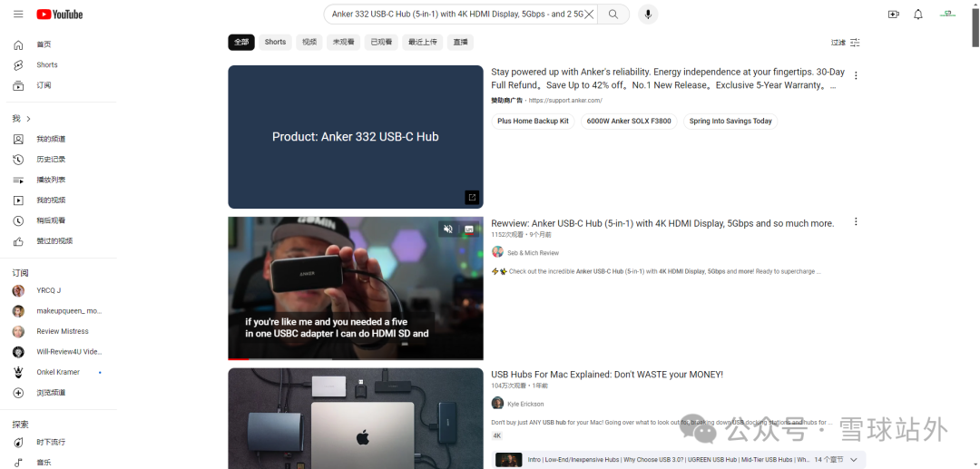Click the search magnifier button
Image resolution: width=980 pixels, height=469 pixels.
[x=613, y=15]
